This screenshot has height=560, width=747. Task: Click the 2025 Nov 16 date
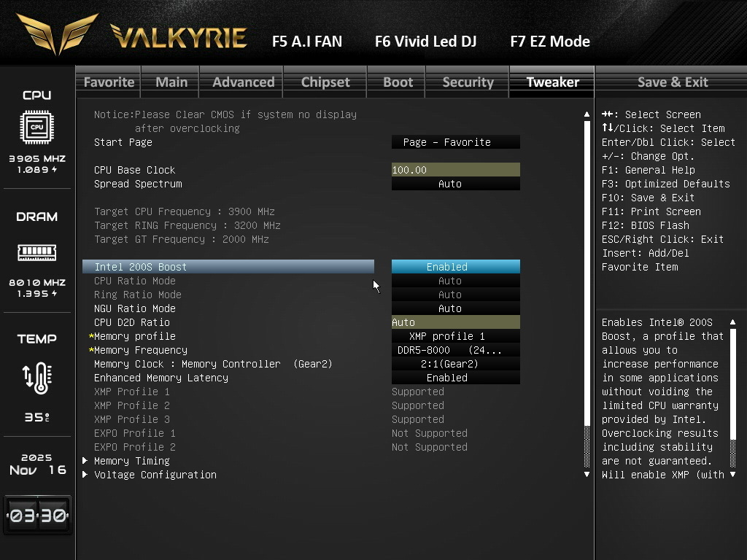[x=38, y=464]
